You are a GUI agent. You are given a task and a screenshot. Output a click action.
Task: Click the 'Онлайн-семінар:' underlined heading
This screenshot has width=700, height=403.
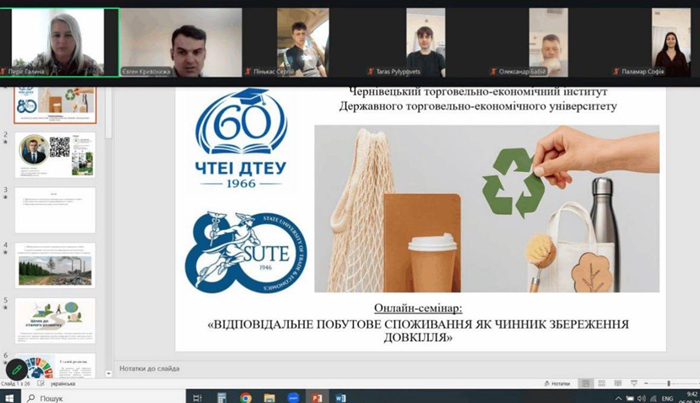tap(418, 308)
